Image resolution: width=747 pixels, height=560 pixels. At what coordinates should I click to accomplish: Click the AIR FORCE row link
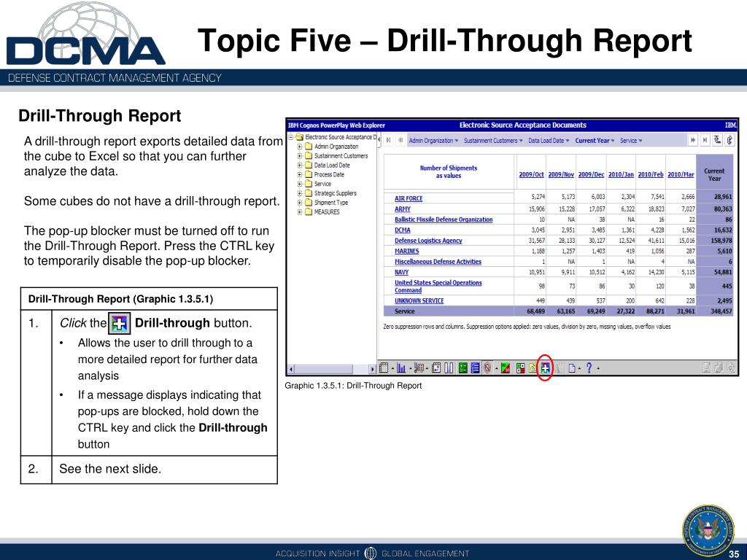coord(409,198)
